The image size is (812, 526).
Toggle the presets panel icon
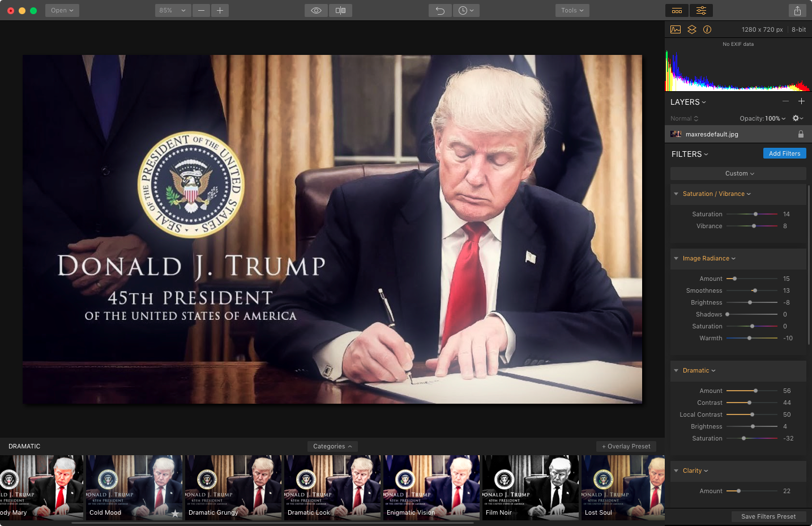coord(677,10)
